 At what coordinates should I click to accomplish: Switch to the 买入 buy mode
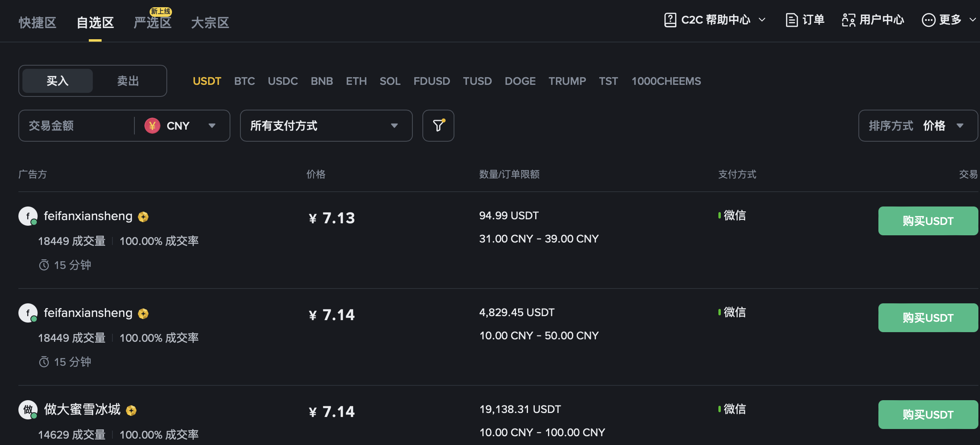[58, 81]
